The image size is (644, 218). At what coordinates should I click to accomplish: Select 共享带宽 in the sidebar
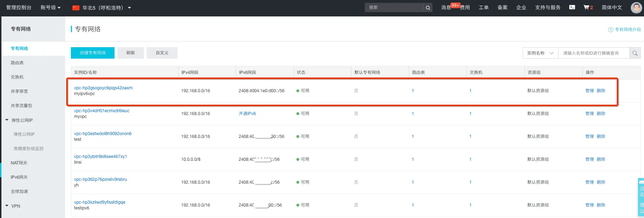(19, 91)
